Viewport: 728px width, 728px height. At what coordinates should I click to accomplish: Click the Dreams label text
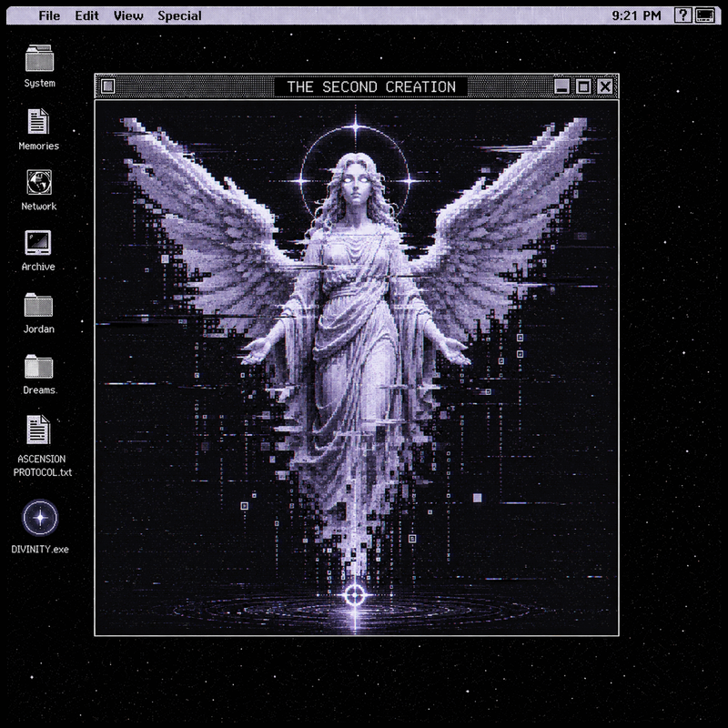[x=40, y=390]
